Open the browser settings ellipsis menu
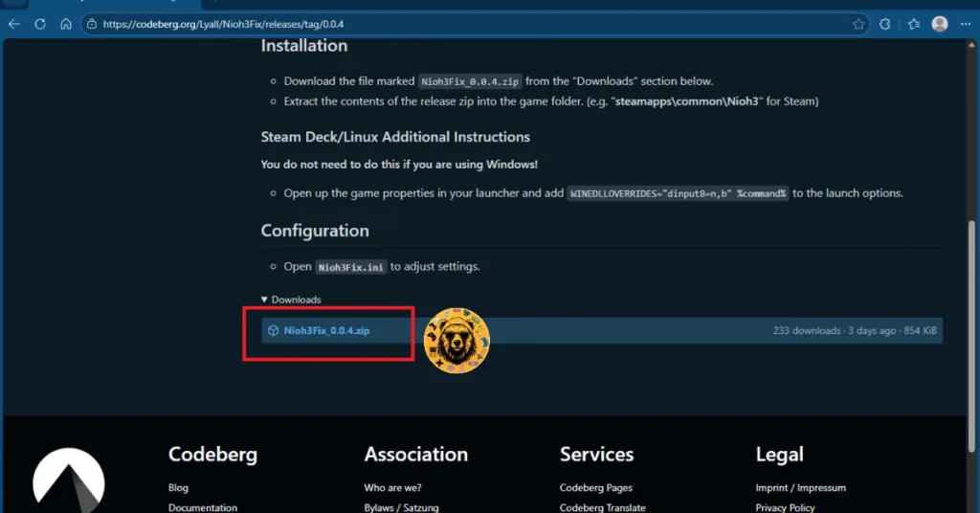The height and width of the screenshot is (513, 980). pos(966,24)
